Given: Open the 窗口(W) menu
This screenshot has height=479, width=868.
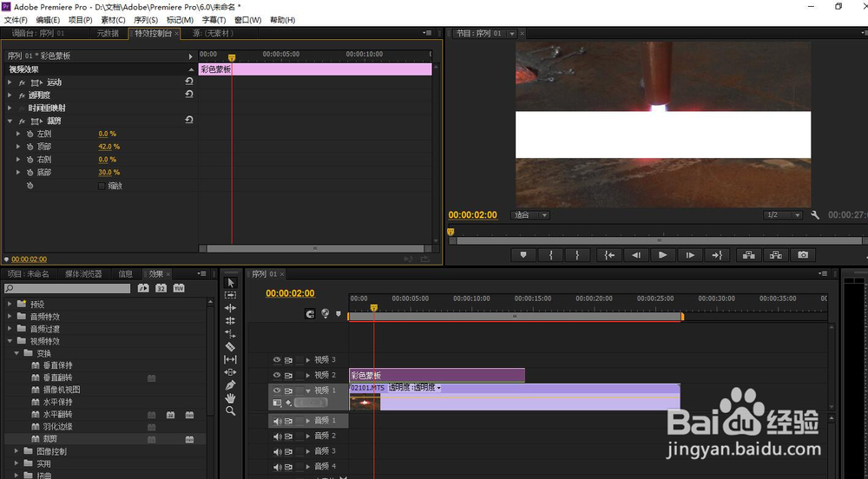Looking at the screenshot, I should (x=247, y=20).
